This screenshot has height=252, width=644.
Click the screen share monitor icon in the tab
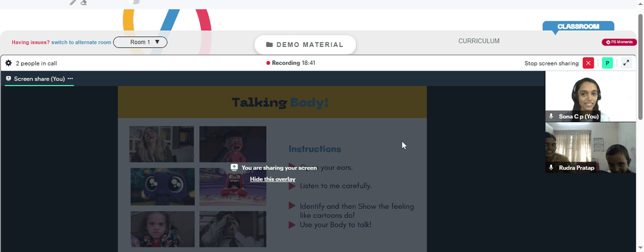pyautogui.click(x=8, y=78)
